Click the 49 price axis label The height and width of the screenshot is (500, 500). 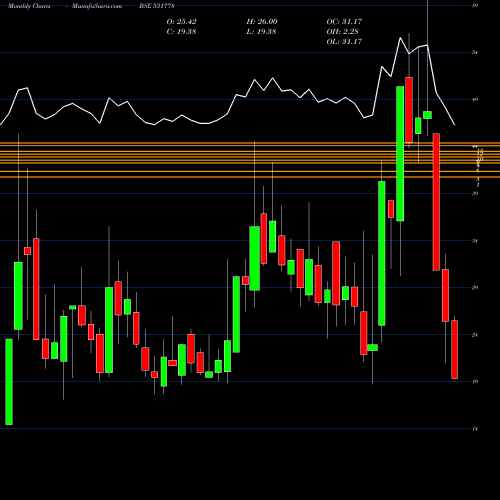pyautogui.click(x=475, y=99)
